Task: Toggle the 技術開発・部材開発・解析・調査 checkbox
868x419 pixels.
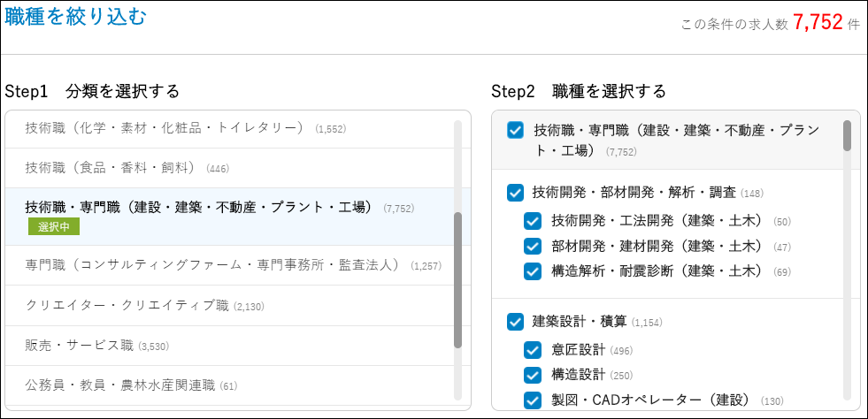Action: [515, 193]
